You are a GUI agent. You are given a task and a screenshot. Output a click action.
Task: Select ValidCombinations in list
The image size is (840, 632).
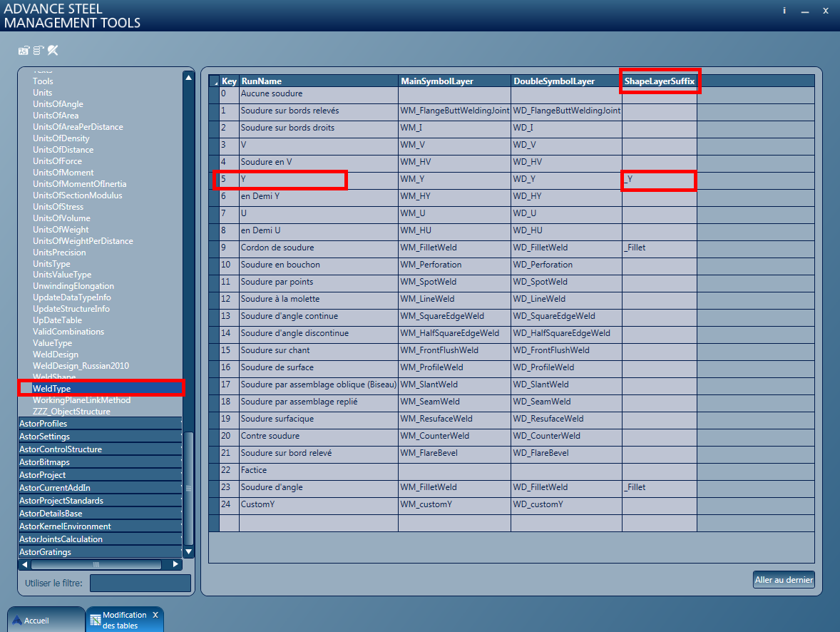68,331
